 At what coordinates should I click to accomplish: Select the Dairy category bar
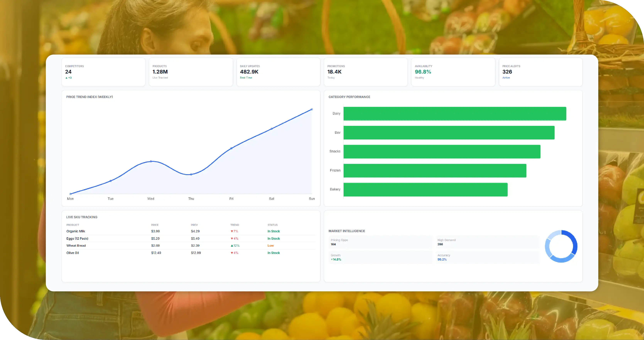pyautogui.click(x=455, y=114)
